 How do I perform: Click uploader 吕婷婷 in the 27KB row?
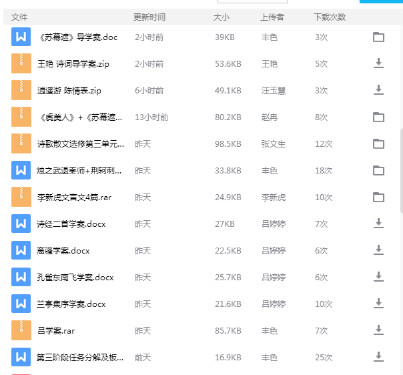[x=274, y=224]
